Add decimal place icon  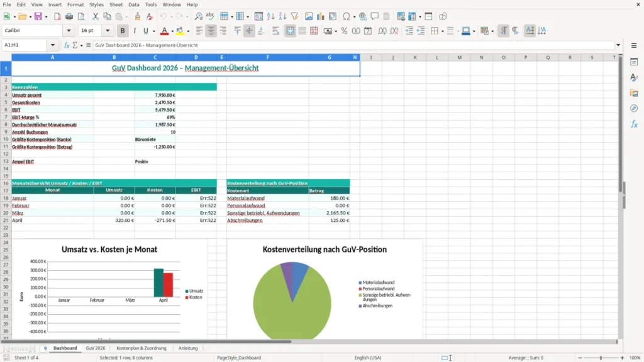coord(382,31)
